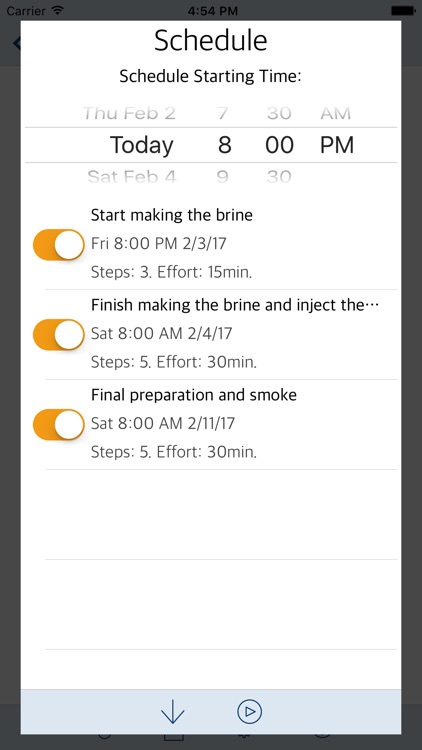Select Thu Feb 2 in date picker
Image resolution: width=422 pixels, height=750 pixels.
pos(129,113)
